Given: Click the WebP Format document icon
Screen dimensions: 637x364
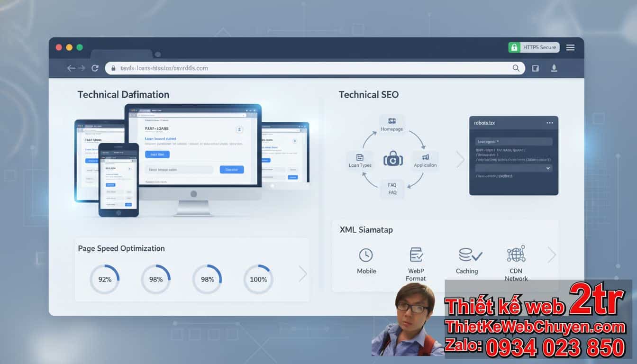Looking at the screenshot, I should tap(416, 255).
